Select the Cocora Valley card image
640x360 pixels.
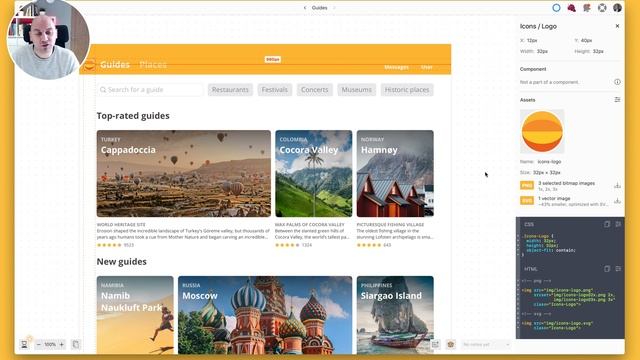(313, 173)
